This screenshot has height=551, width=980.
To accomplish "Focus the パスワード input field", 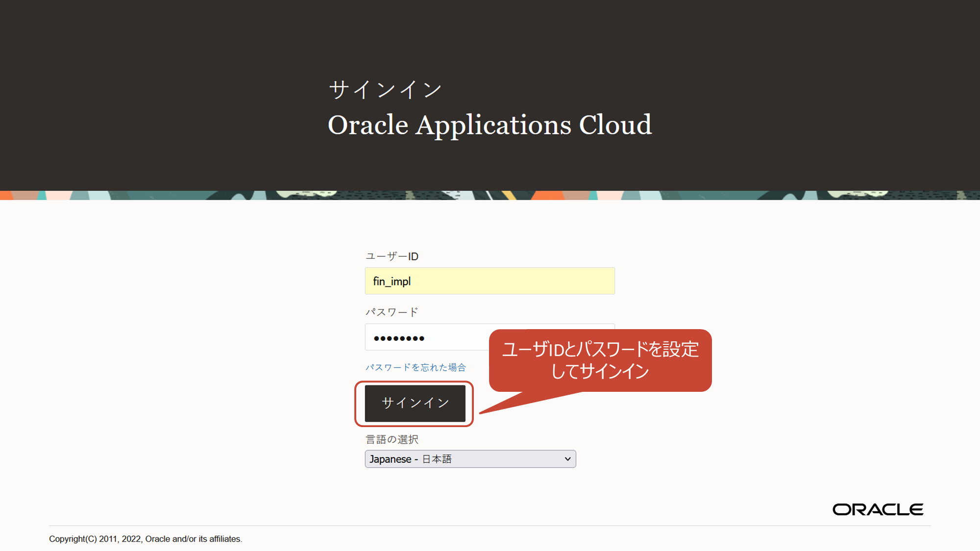I will point(426,337).
